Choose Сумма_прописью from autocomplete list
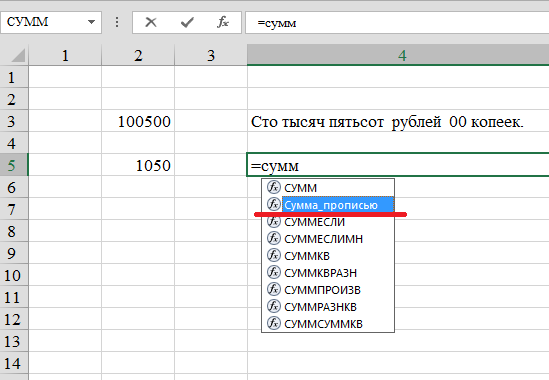The width and height of the screenshot is (549, 380). (328, 205)
